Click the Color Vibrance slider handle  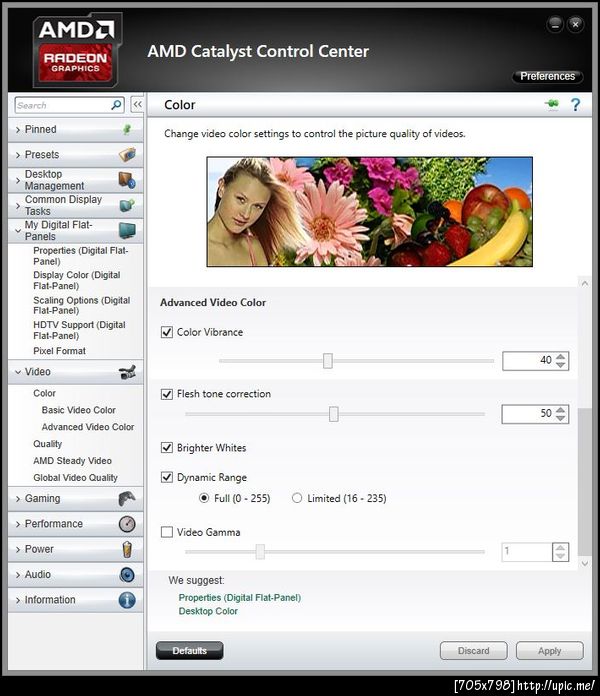tap(328, 360)
